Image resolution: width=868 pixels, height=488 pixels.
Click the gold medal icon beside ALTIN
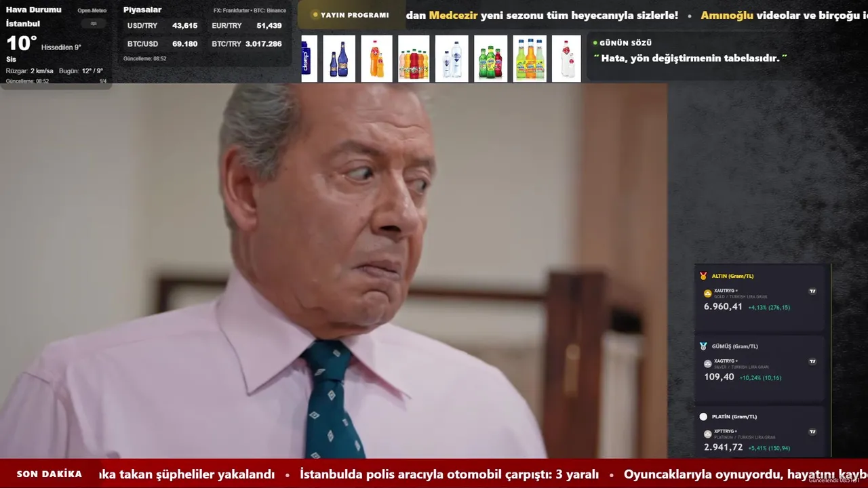click(703, 276)
